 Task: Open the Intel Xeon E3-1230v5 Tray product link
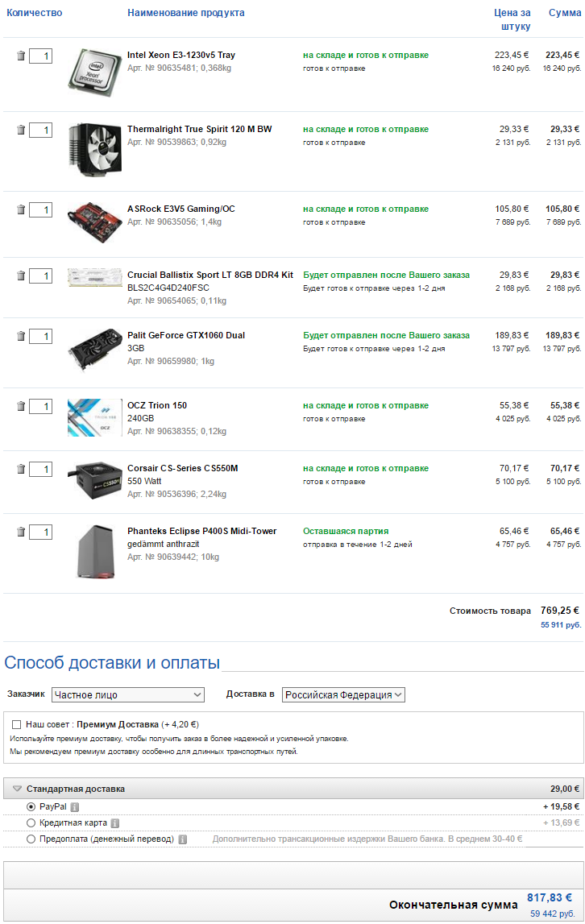click(x=181, y=55)
